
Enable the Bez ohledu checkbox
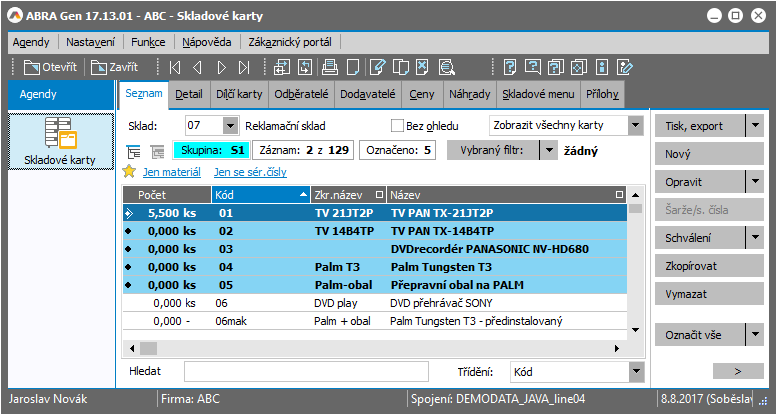pos(397,126)
